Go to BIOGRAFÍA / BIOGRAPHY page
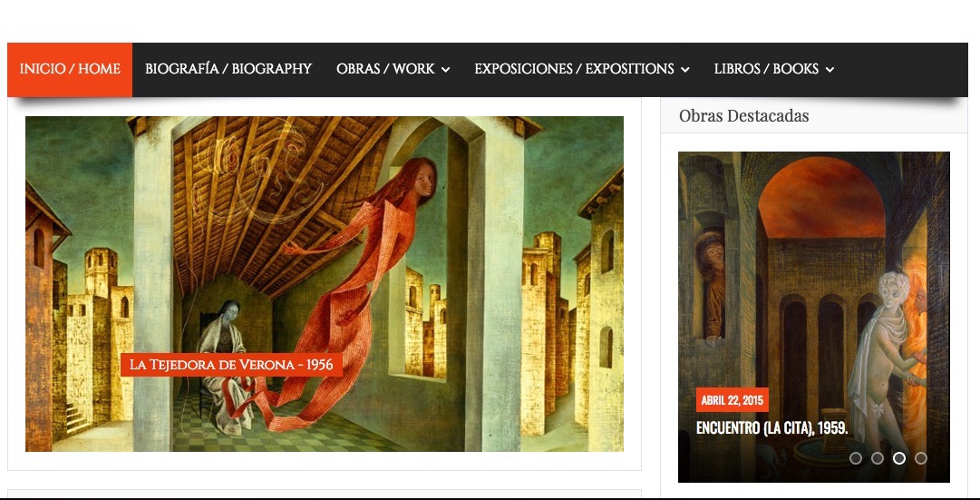The width and height of the screenshot is (980, 500). (228, 70)
